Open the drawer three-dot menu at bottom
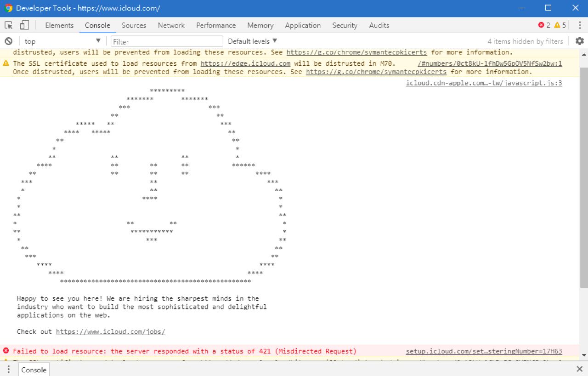The image size is (588, 376). pyautogui.click(x=8, y=370)
